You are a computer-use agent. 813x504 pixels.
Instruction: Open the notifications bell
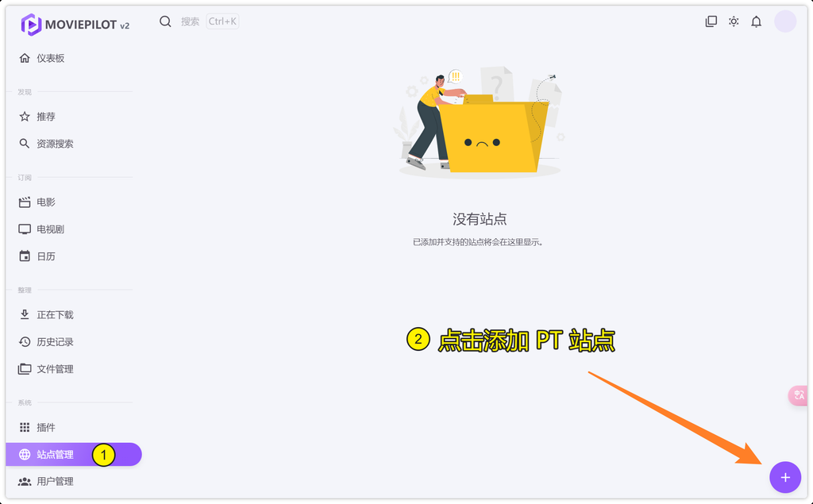click(x=756, y=21)
